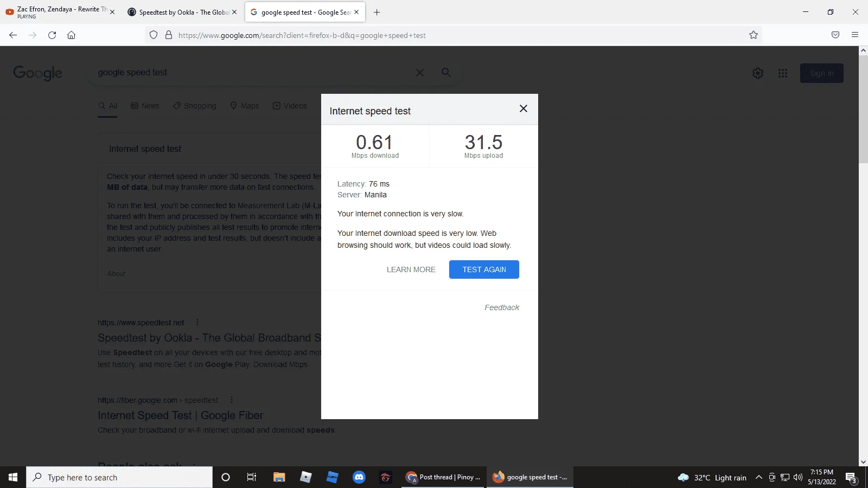The image size is (868, 488).
Task: Open a new browser tab
Action: point(376,12)
